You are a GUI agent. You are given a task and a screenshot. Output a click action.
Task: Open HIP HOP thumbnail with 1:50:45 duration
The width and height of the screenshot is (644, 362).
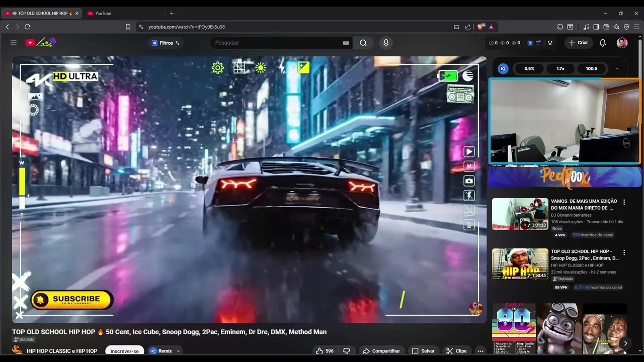(x=520, y=264)
